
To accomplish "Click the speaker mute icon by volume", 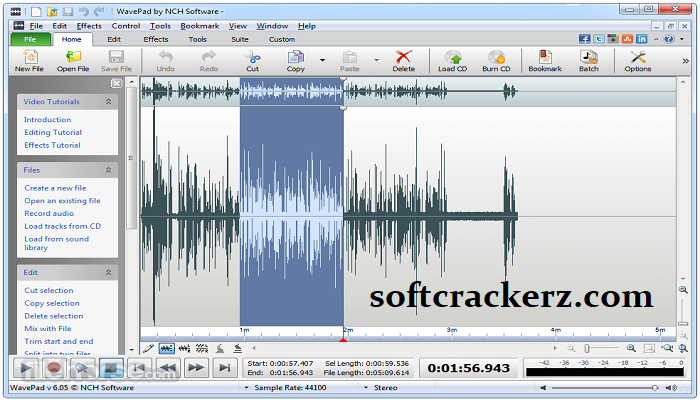I will click(x=543, y=388).
